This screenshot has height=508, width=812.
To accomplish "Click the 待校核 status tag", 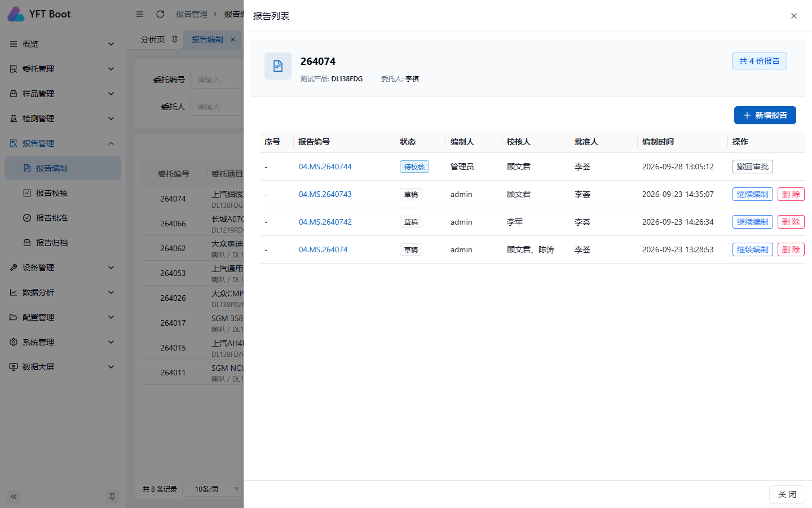I will (x=414, y=167).
